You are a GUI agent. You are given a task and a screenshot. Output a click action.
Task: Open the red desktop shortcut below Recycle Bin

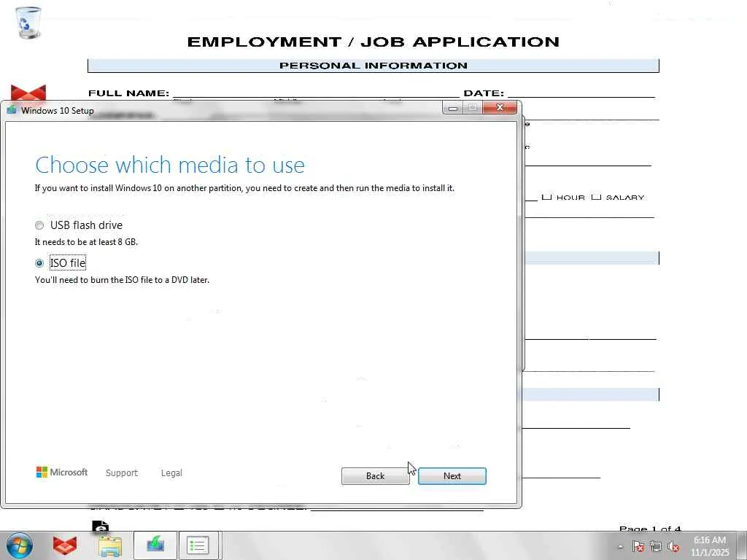(28, 93)
